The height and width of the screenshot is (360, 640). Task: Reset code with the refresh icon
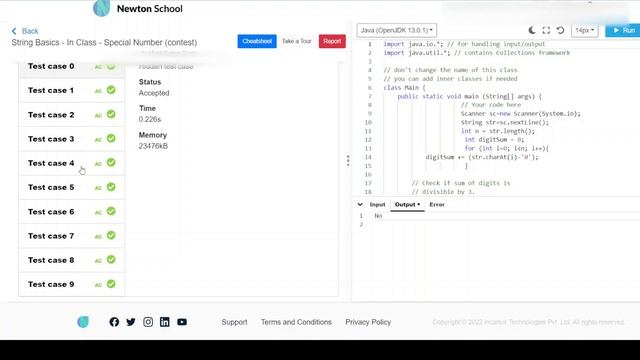tap(560, 30)
